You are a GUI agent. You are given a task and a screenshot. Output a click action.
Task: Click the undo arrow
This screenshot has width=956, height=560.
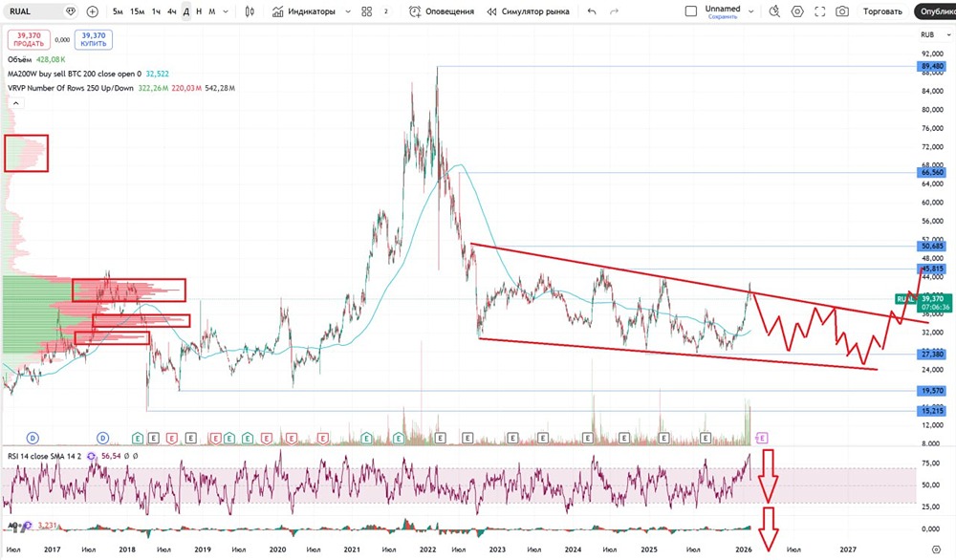click(x=592, y=11)
